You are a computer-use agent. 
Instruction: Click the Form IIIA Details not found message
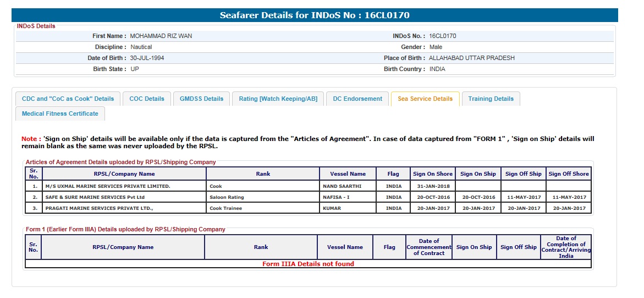308,264
